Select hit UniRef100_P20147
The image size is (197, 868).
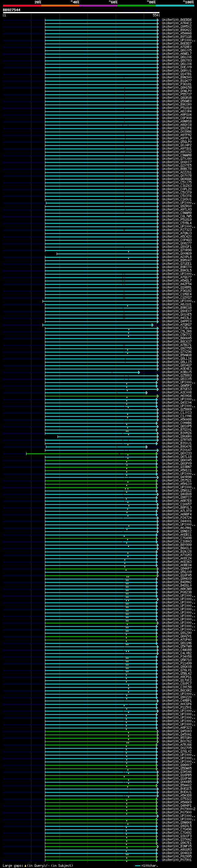(177, 450)
